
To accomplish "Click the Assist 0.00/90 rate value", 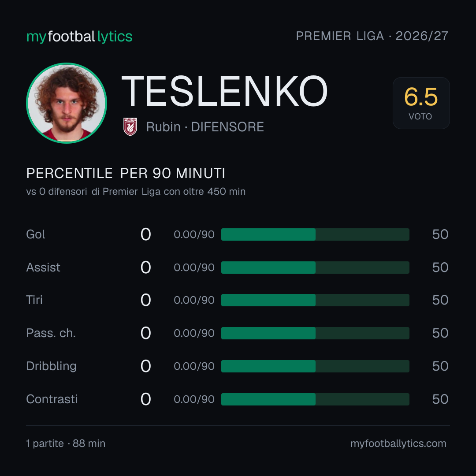I will coord(194,268).
